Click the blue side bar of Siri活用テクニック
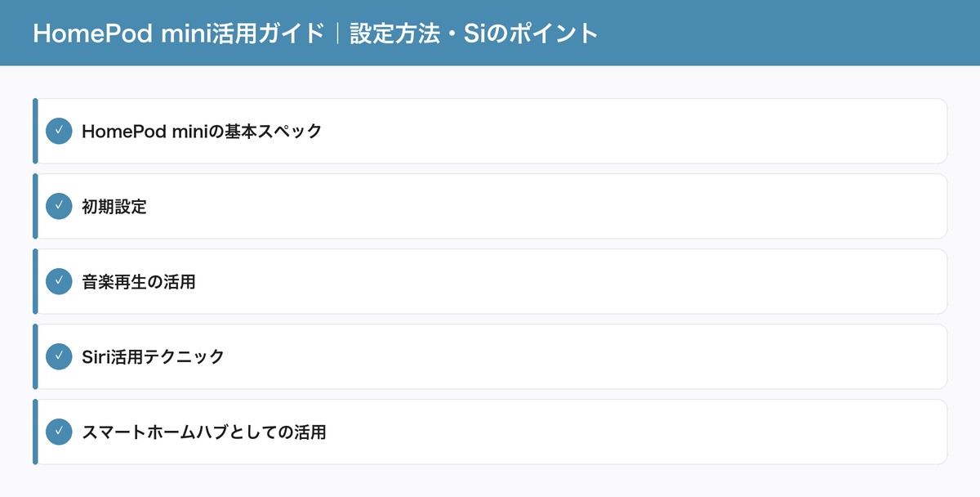980x497 pixels. coord(35,356)
